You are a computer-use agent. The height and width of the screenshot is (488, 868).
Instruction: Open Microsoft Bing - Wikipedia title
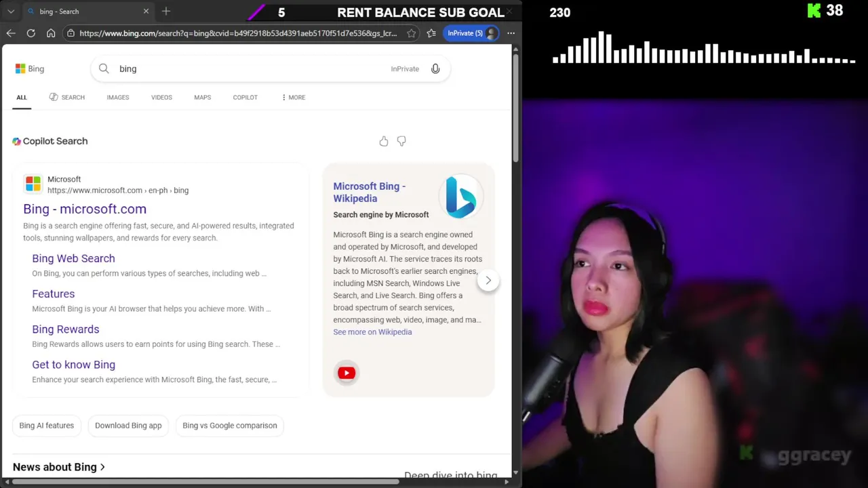[x=369, y=192]
